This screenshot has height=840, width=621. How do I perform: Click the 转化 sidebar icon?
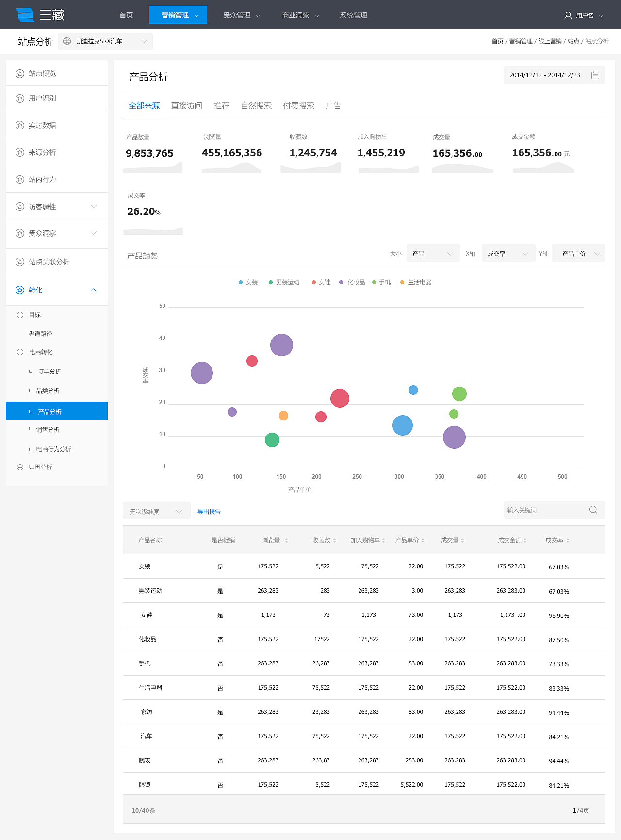pyautogui.click(x=20, y=290)
